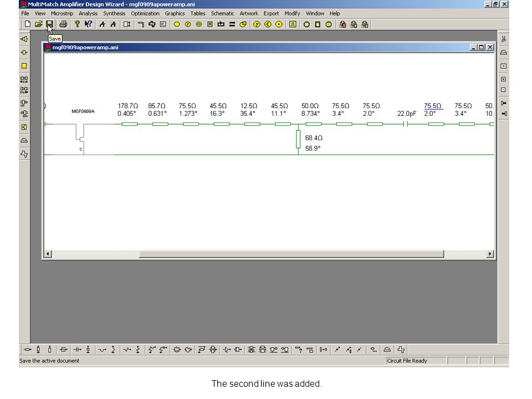The height and width of the screenshot is (399, 532).
Task: Open the Schematic menu
Action: [223, 13]
